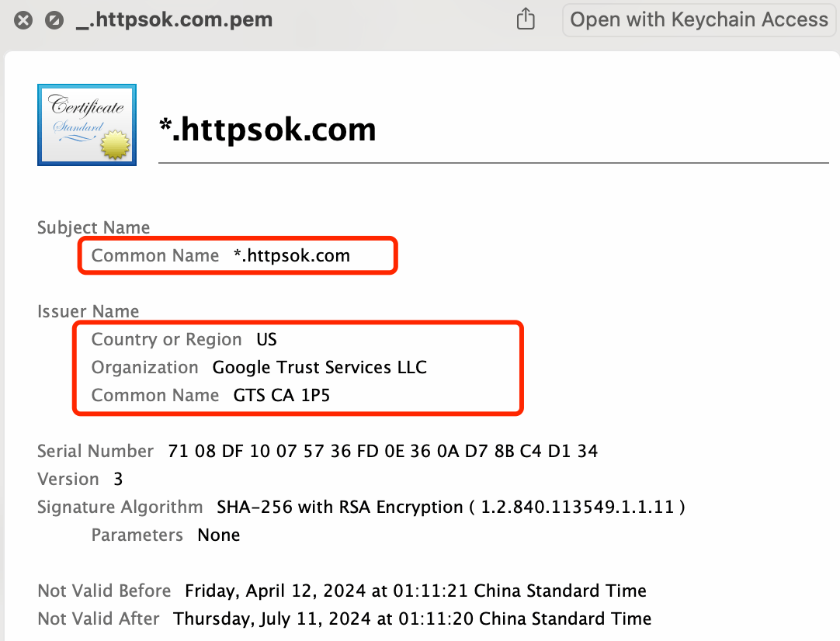
Task: Open the share icon menu
Action: click(526, 19)
